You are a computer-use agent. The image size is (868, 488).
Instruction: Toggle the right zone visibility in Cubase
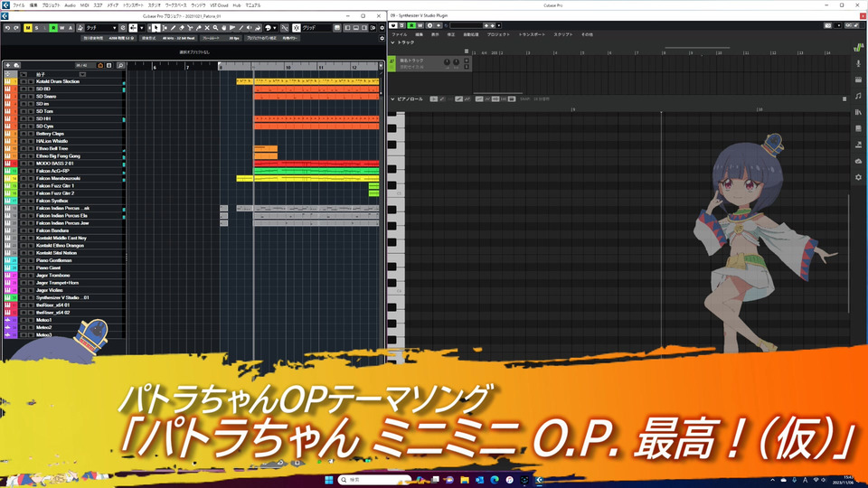[x=363, y=28]
